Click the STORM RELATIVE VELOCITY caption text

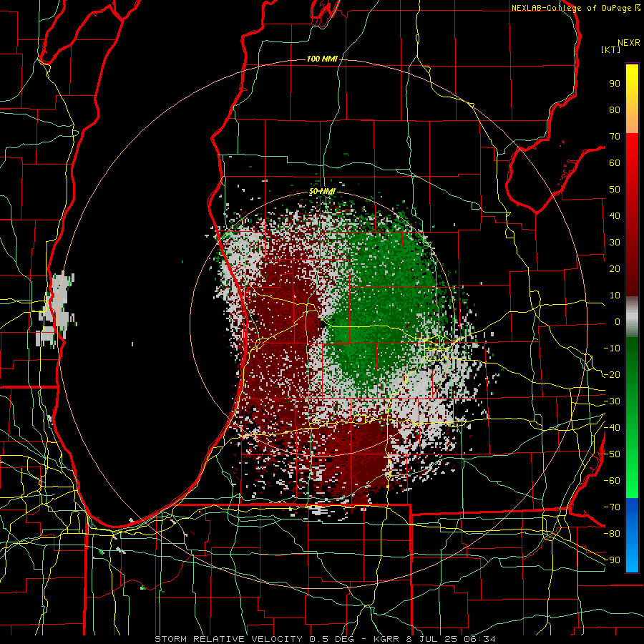pyautogui.click(x=229, y=639)
